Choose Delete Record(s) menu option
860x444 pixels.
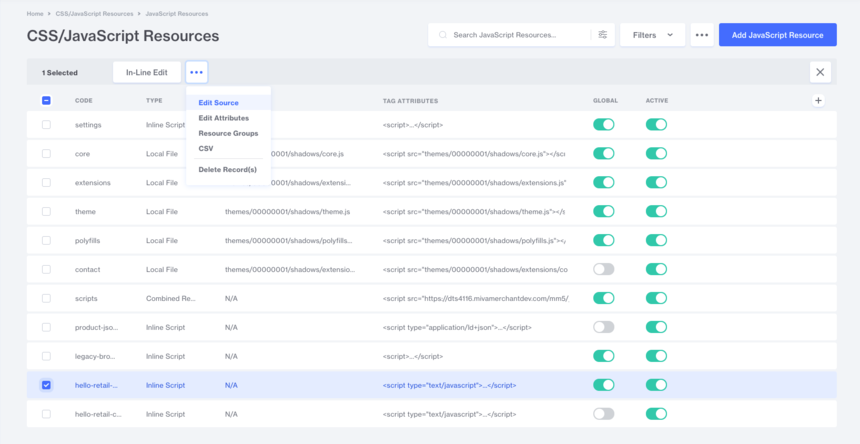coord(227,169)
